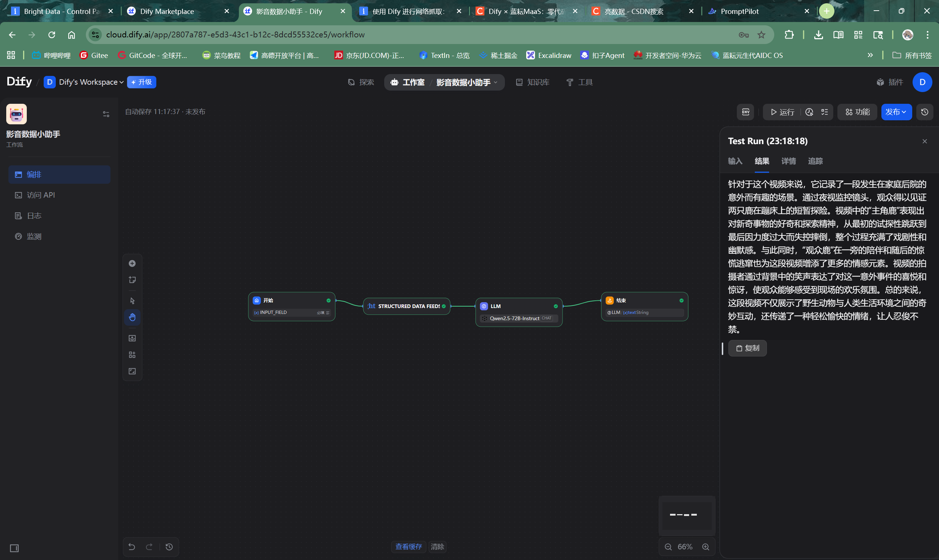Open 探索 in top navigation

[x=361, y=82]
